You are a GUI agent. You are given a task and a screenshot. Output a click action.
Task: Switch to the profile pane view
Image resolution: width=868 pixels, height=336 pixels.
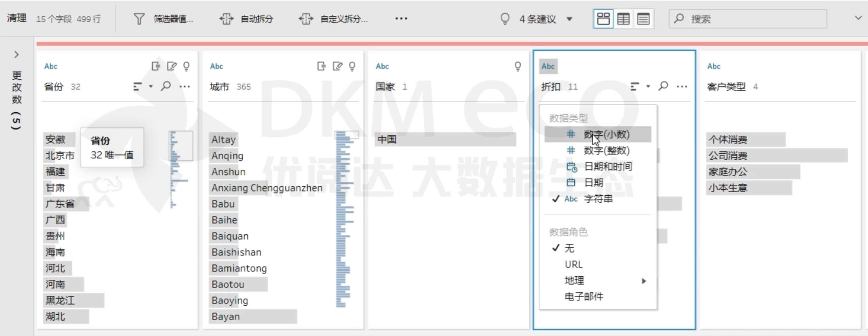[x=603, y=19]
